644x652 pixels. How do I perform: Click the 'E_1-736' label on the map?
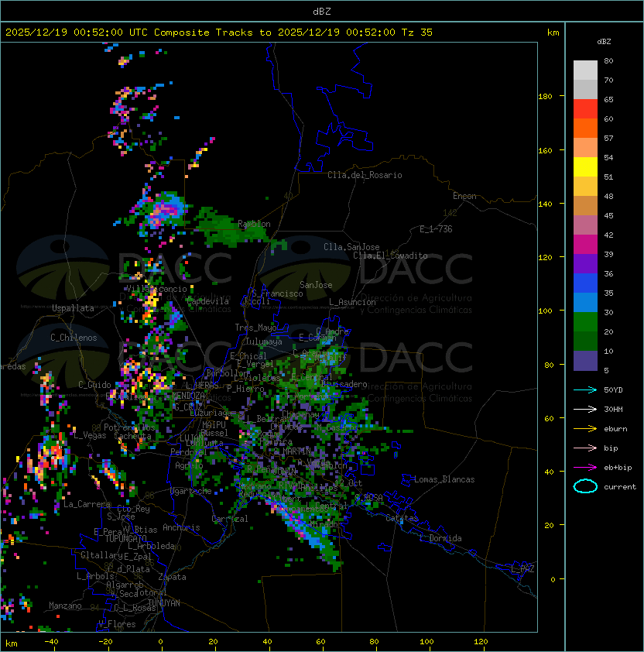pyautogui.click(x=436, y=229)
